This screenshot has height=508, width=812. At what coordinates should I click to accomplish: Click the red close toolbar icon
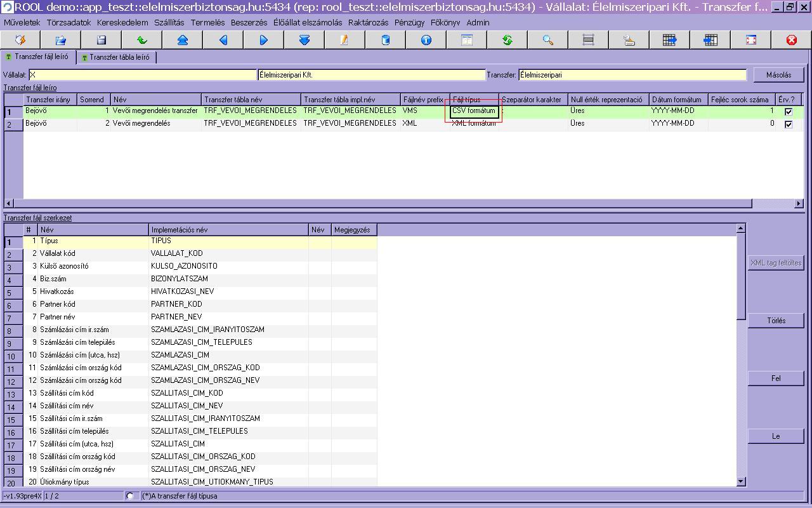[x=792, y=40]
